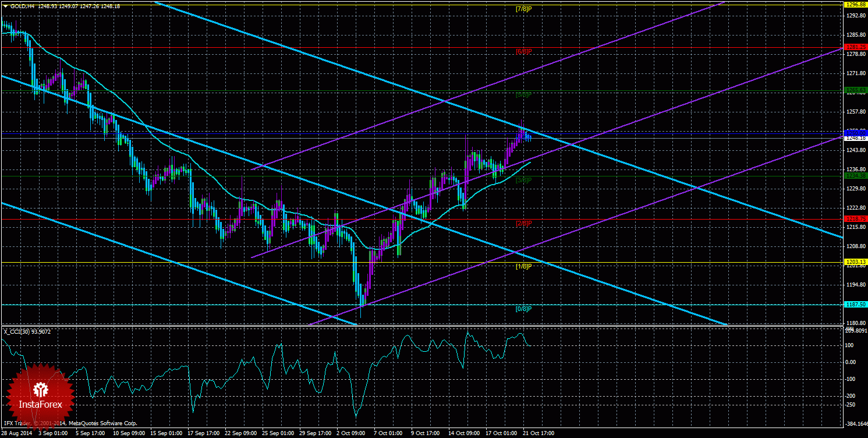The height and width of the screenshot is (438, 868).
Task: Select the yellow 1296.88 price tag
Action: click(856, 4)
